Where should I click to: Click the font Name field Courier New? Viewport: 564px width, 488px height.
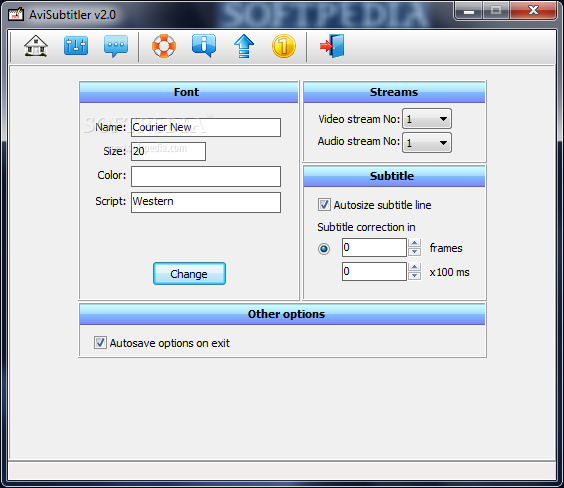[x=206, y=127]
